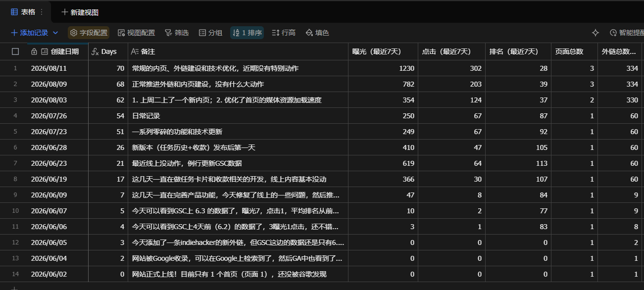Image resolution: width=644 pixels, height=290 pixels.
Task: Select the ranking value 113
Action: pyautogui.click(x=518, y=163)
